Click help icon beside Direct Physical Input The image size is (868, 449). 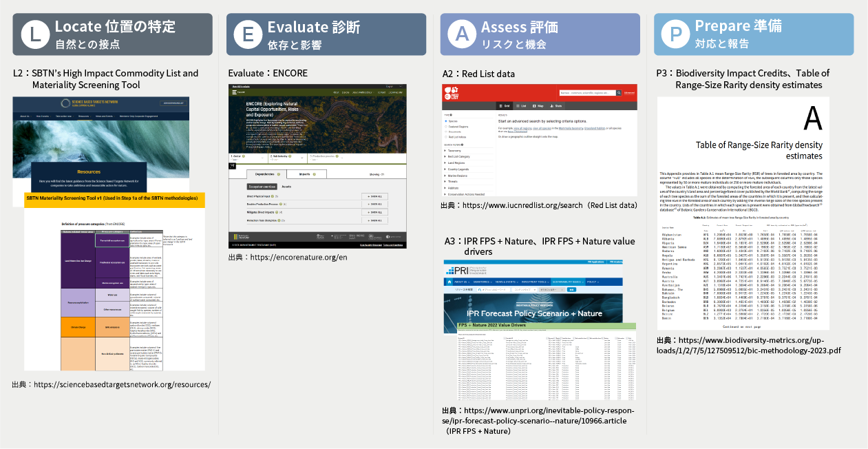tap(273, 196)
